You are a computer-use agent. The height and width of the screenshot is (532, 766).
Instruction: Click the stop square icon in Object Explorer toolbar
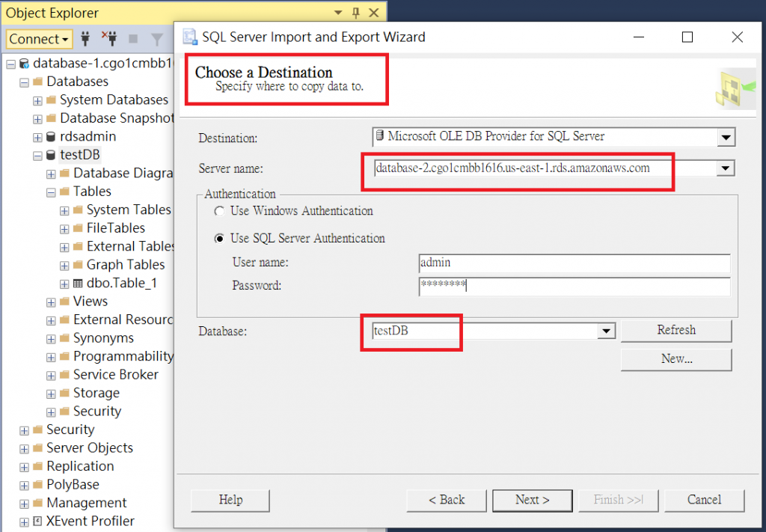coord(133,39)
